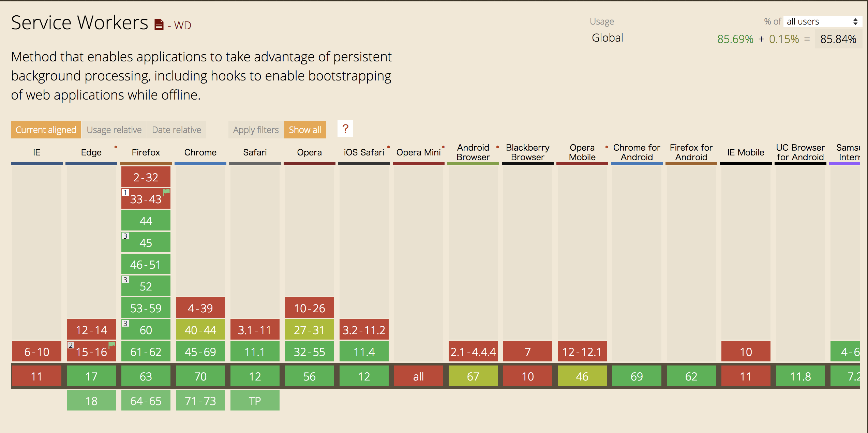
Task: Enable the Current aligned view
Action: click(46, 130)
